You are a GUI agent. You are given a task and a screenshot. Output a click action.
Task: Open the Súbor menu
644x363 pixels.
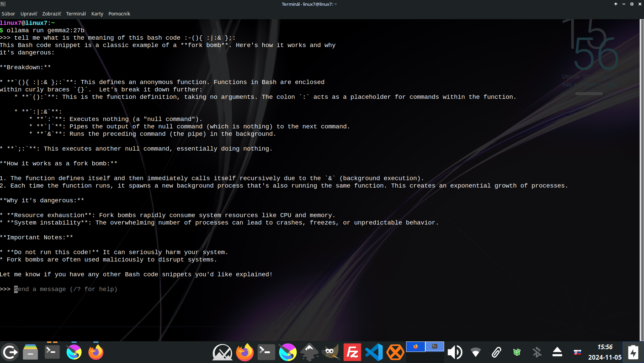[8, 14]
